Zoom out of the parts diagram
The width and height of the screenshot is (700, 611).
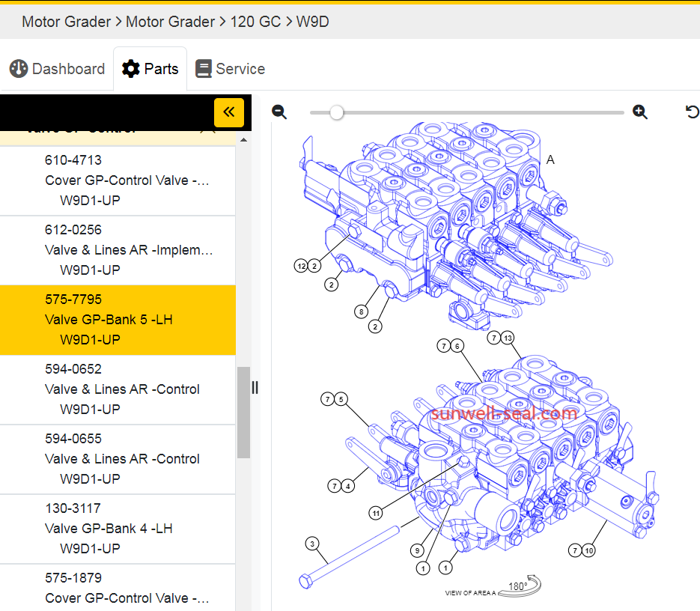click(279, 112)
